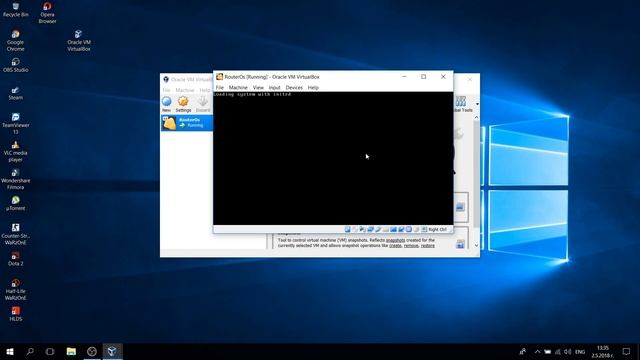Open File Explorer from taskbar
Image resolution: width=640 pixels, height=360 pixels.
click(71, 351)
